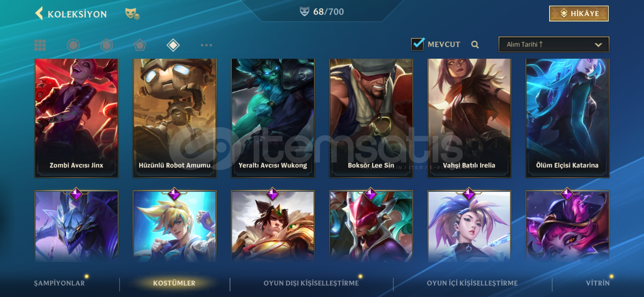Screen dimensions: 644x297
Task: Switch to the Şampiyonlar tab
Action: pos(59,283)
